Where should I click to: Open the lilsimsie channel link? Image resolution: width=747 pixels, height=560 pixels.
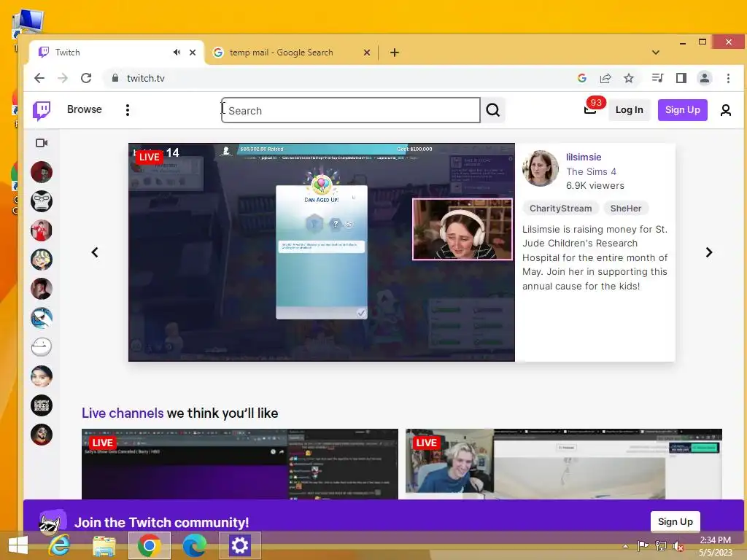tap(584, 157)
